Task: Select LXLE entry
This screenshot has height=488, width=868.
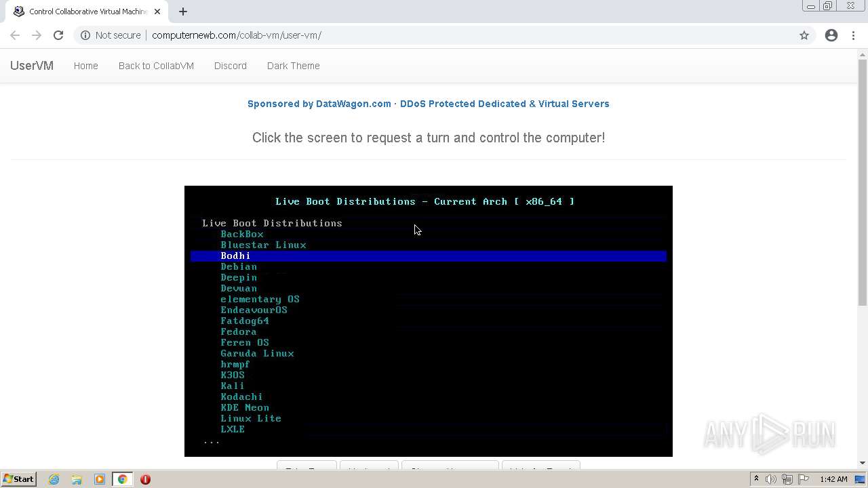Action: tap(233, 429)
